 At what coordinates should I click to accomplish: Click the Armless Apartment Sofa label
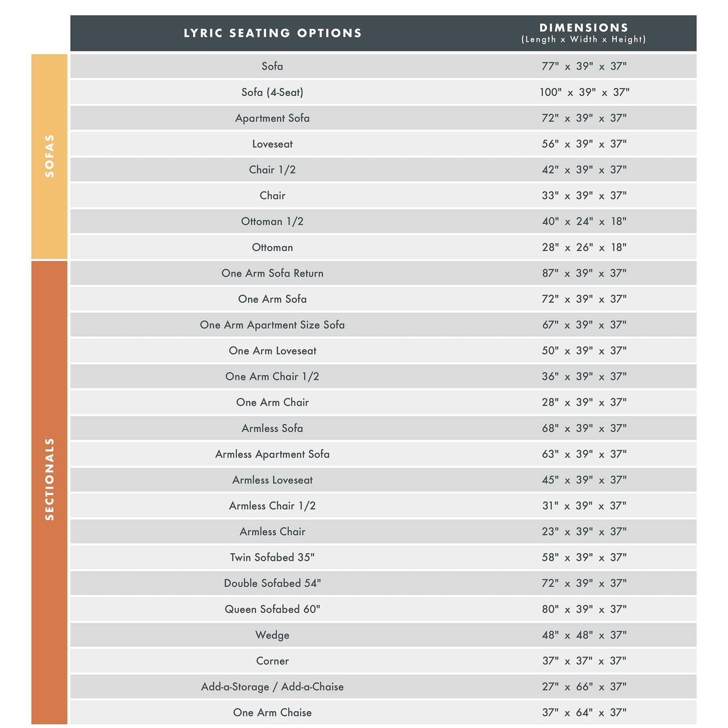(x=272, y=454)
